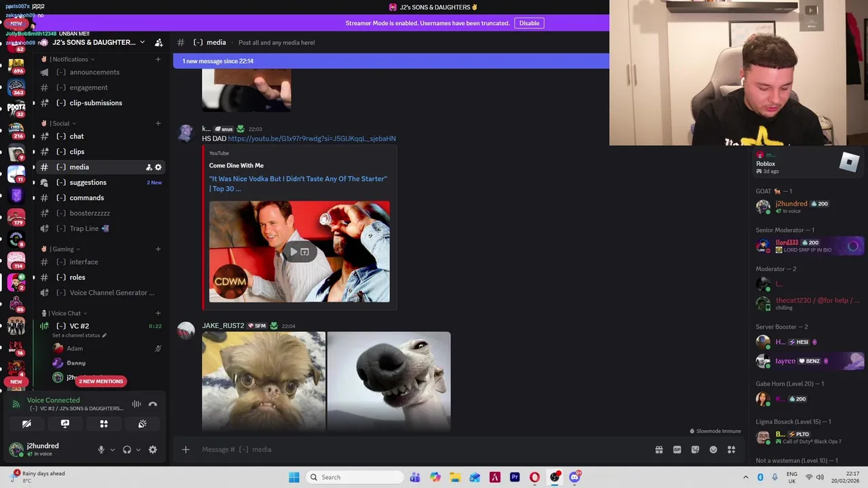Disconnect from the voice channel
868x488 pixels.
[x=153, y=404]
